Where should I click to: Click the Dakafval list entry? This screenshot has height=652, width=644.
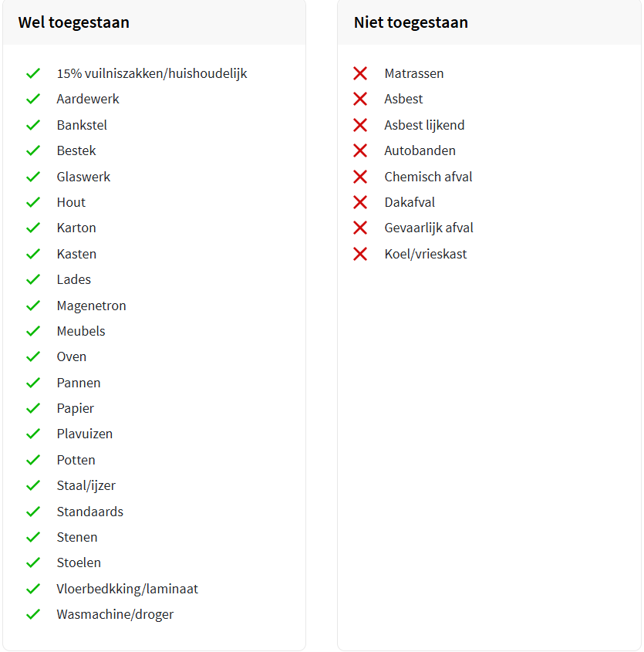pos(410,202)
